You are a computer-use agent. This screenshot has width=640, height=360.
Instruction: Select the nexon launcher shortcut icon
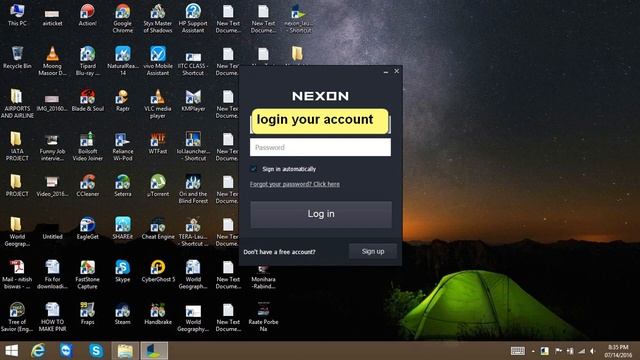pyautogui.click(x=298, y=18)
